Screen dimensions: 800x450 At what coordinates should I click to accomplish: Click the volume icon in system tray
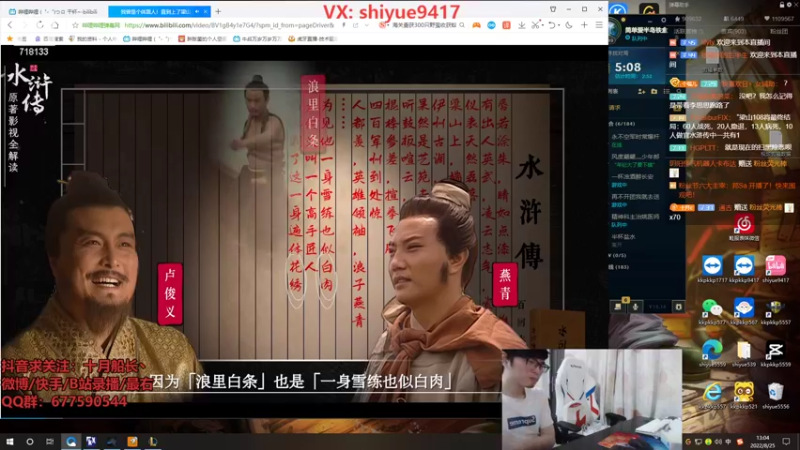pos(719,442)
